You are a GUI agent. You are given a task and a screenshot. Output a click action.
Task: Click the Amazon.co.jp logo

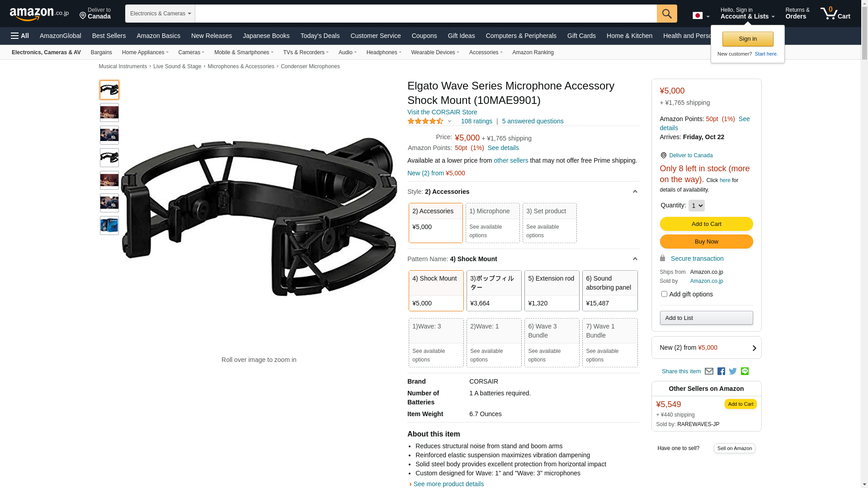[39, 14]
